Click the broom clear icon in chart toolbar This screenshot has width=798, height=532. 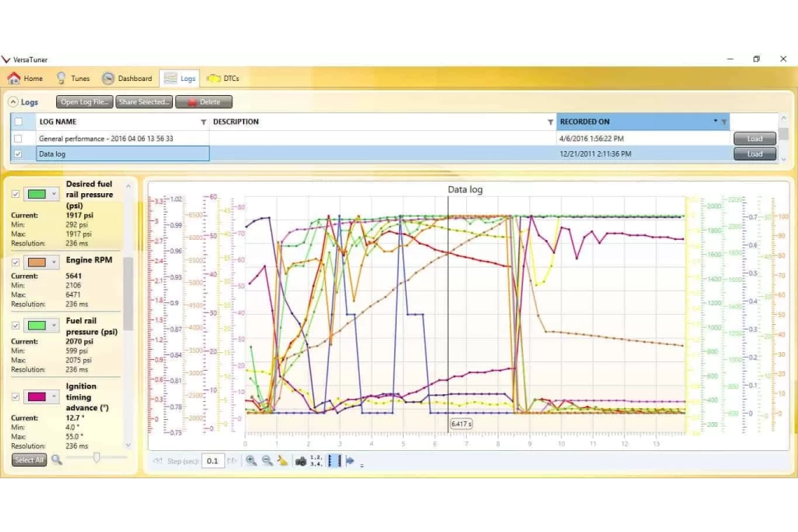point(282,461)
